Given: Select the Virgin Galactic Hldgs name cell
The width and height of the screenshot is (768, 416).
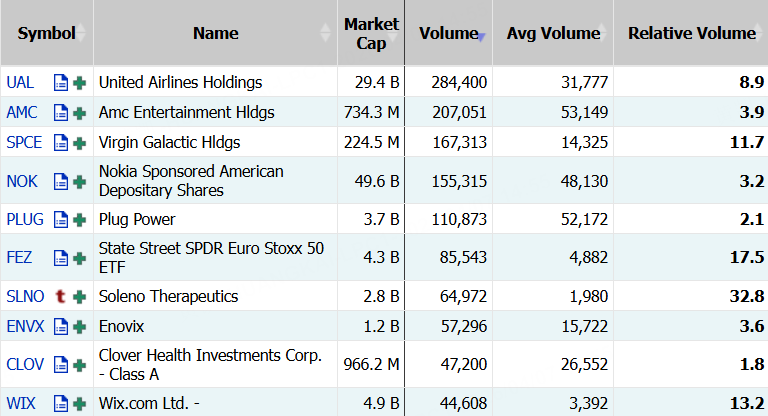Looking at the screenshot, I should (x=169, y=142).
